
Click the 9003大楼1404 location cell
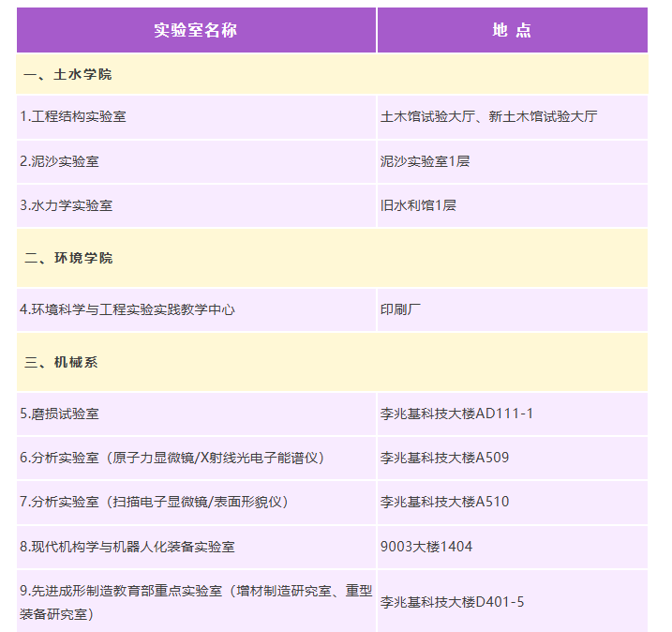[426, 546]
